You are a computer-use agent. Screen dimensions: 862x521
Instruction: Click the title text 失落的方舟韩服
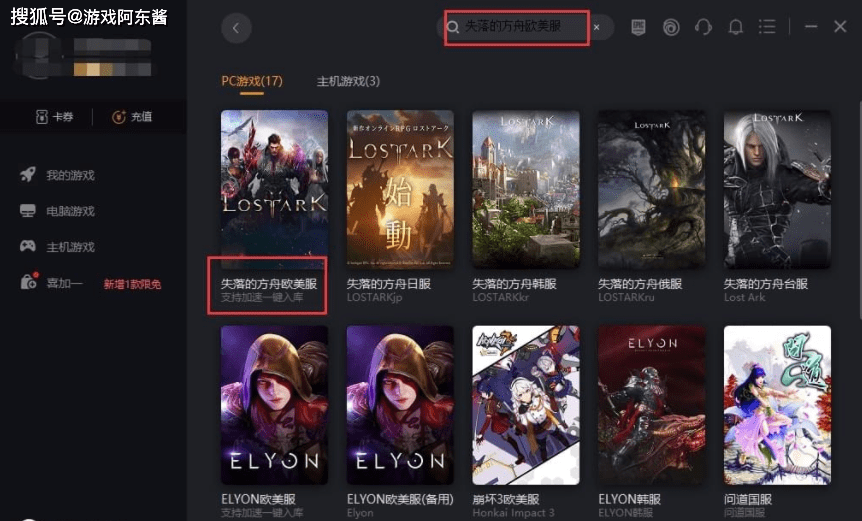coord(515,284)
